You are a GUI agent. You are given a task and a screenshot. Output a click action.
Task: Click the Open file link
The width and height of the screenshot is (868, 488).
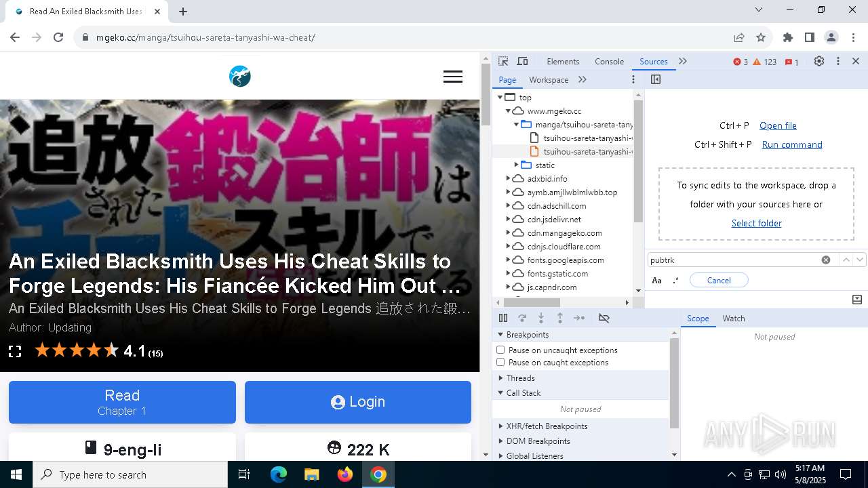click(778, 125)
